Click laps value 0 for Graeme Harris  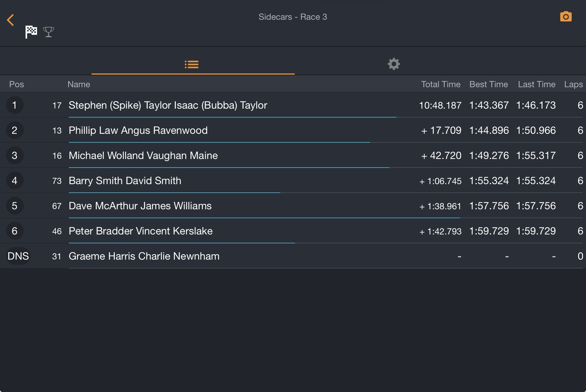pyautogui.click(x=580, y=256)
